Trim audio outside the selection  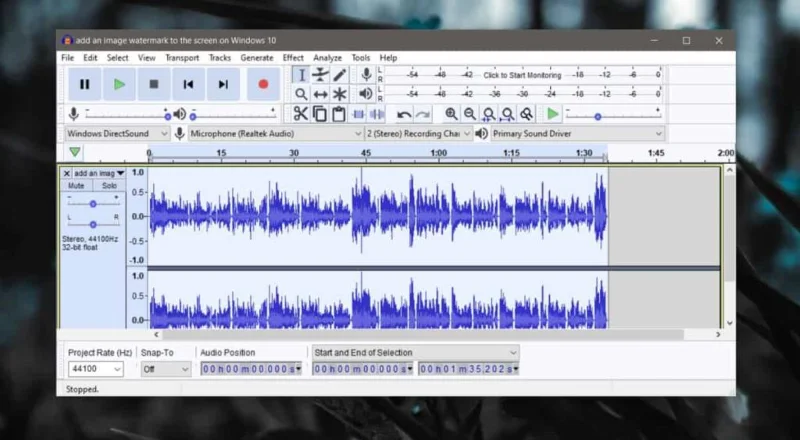click(358, 114)
